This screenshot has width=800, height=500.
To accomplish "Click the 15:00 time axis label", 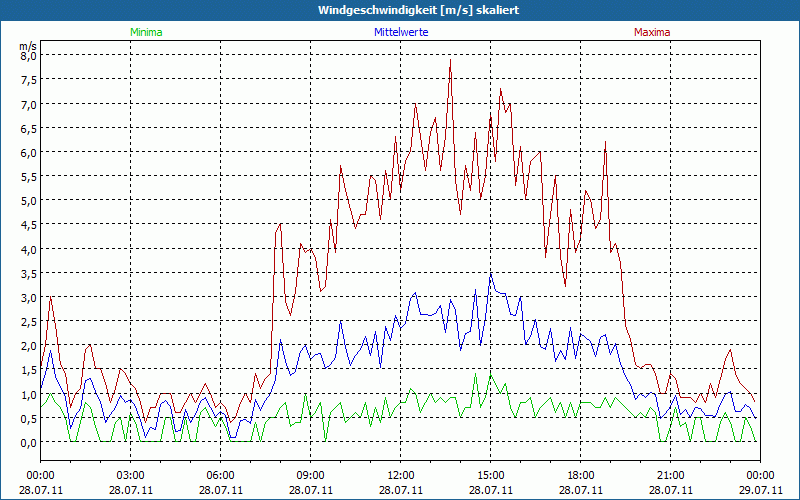I will pos(491,475).
